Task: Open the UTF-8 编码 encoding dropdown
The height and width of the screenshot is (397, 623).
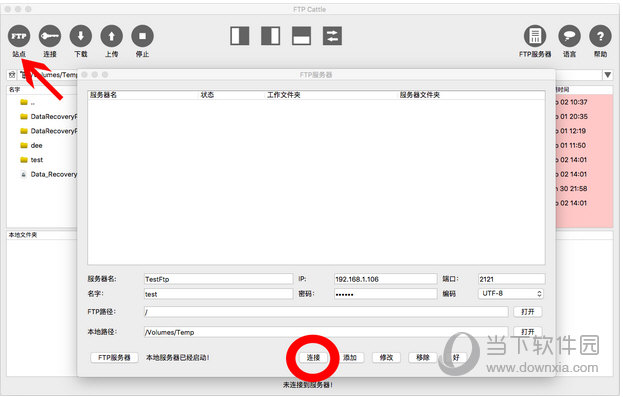Action: [511, 294]
